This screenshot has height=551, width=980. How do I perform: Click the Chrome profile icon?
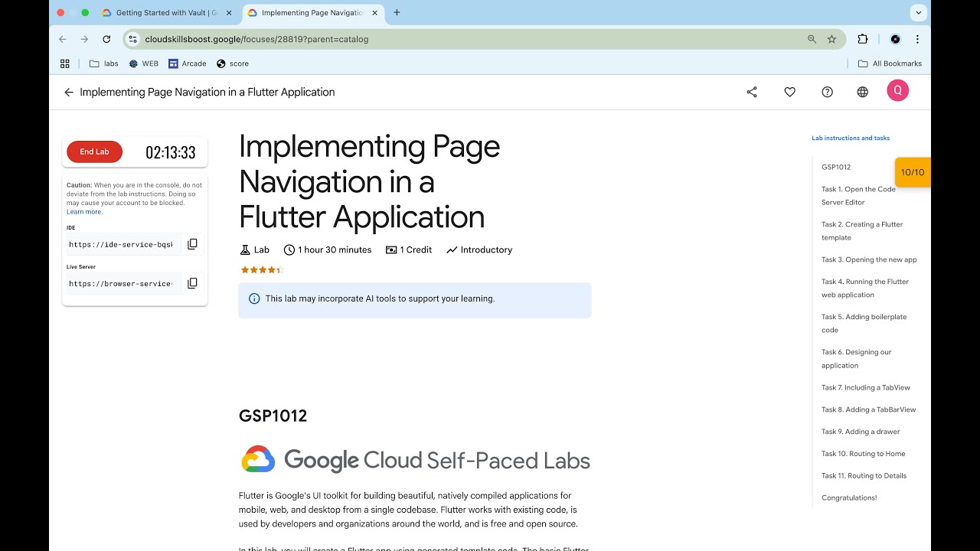pyautogui.click(x=895, y=39)
